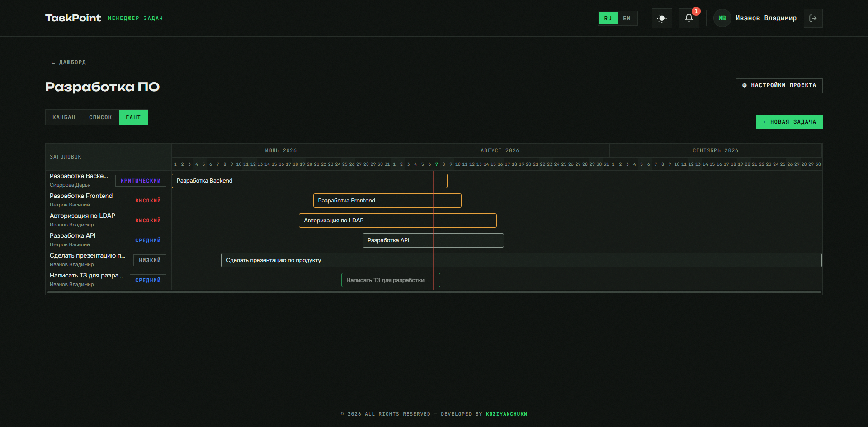This screenshot has width=868, height=427.
Task: Click the Критический priority badge
Action: pos(141,181)
